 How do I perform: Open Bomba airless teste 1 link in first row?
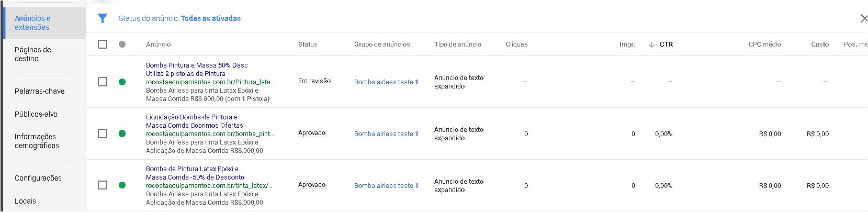386,82
